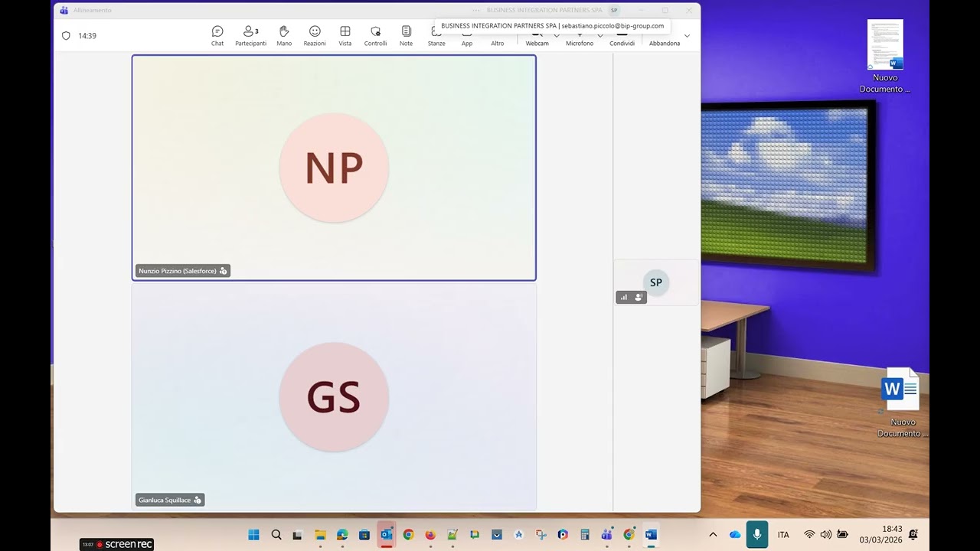
Task: Show the Partecipanti list
Action: click(x=250, y=35)
